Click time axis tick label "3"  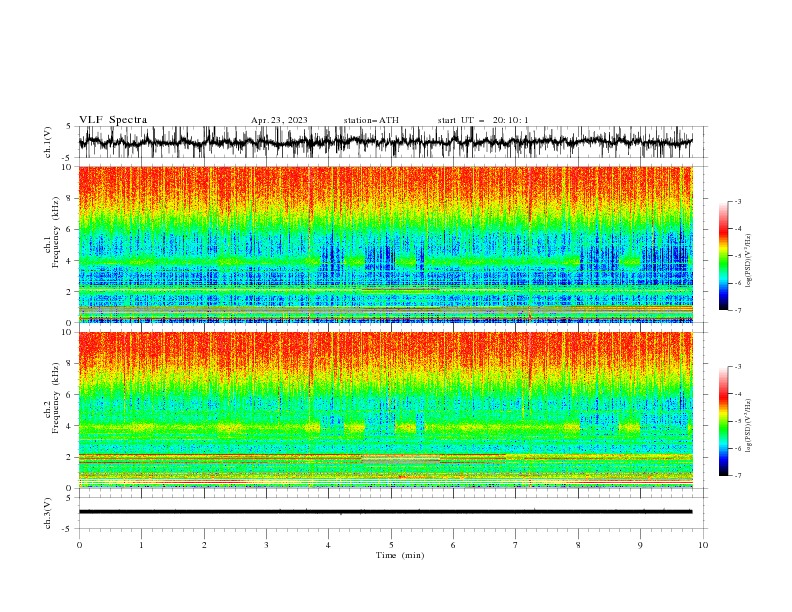(x=266, y=545)
